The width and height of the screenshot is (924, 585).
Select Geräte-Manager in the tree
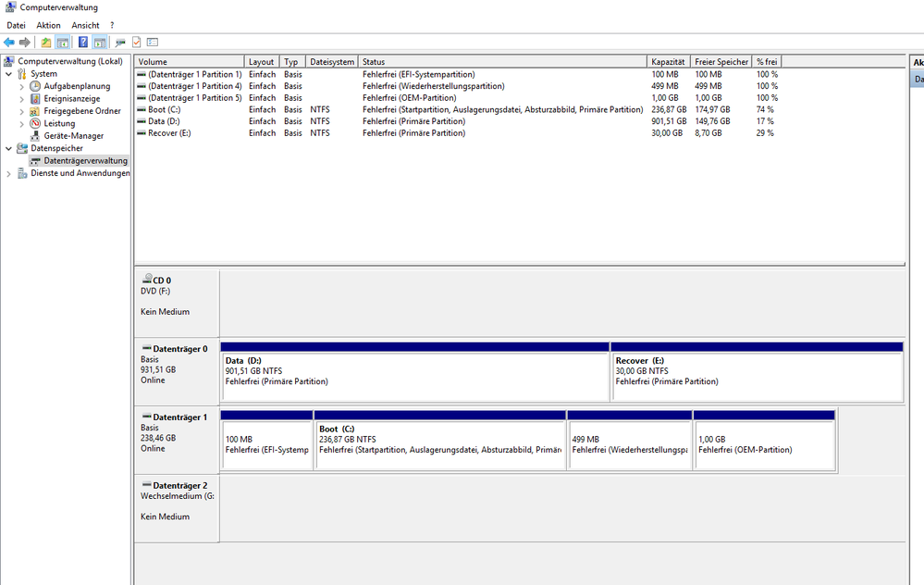[73, 136]
